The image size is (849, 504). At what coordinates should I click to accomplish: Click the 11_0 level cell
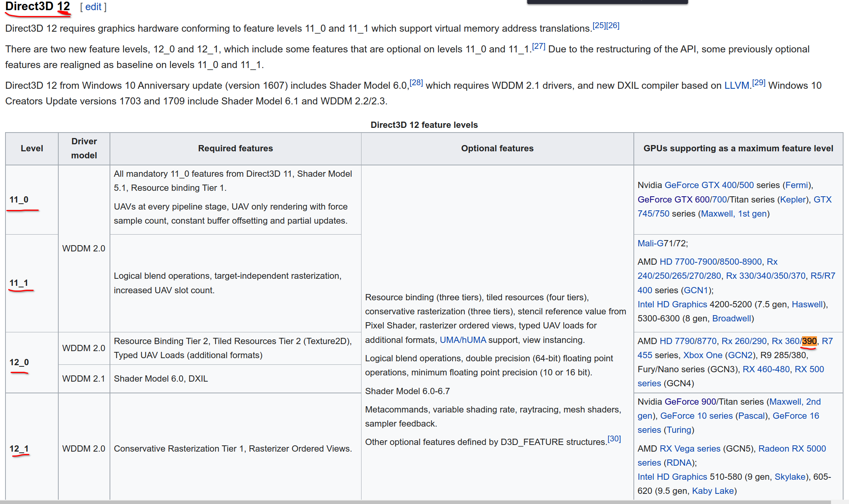coord(32,199)
